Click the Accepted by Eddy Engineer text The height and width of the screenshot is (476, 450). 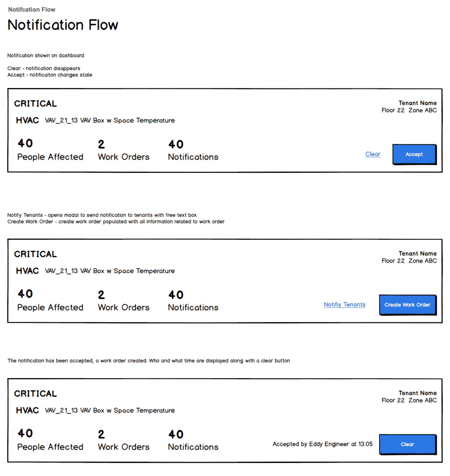coord(323,444)
